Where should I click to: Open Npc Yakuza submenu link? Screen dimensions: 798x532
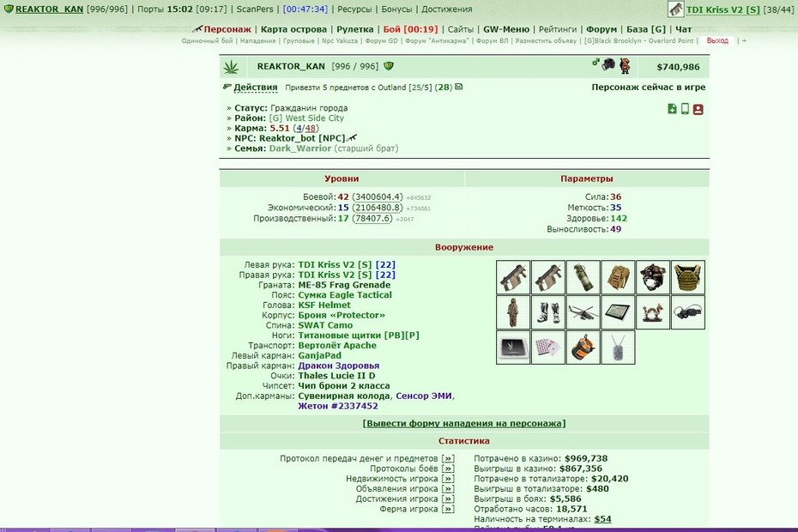click(340, 40)
